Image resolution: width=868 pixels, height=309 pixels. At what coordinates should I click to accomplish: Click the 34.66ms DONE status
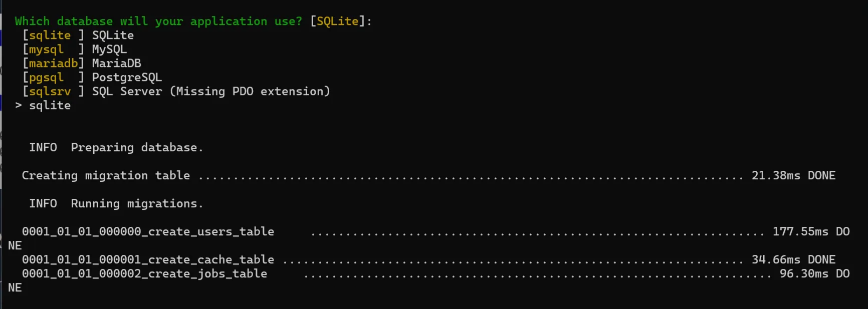793,260
